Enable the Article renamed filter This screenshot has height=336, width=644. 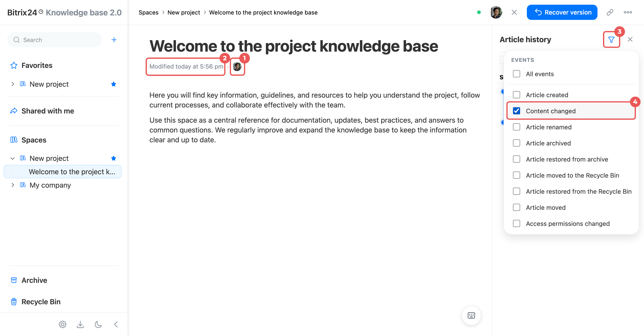tap(517, 127)
